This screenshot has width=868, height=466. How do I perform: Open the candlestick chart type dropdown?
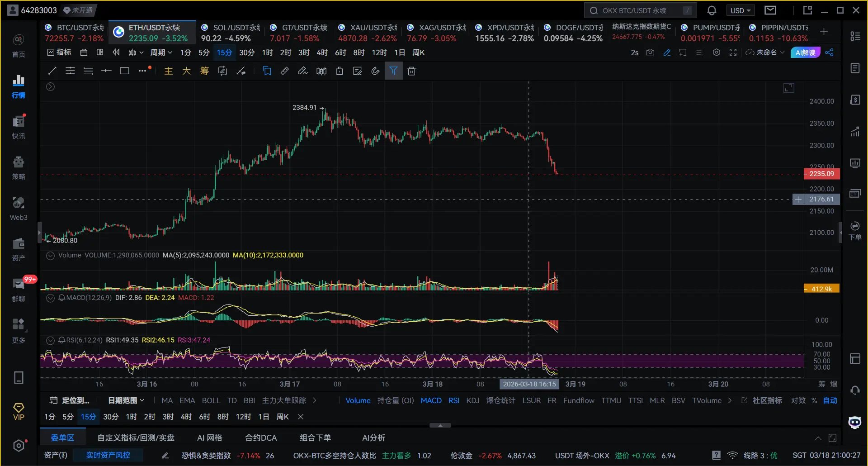(136, 52)
